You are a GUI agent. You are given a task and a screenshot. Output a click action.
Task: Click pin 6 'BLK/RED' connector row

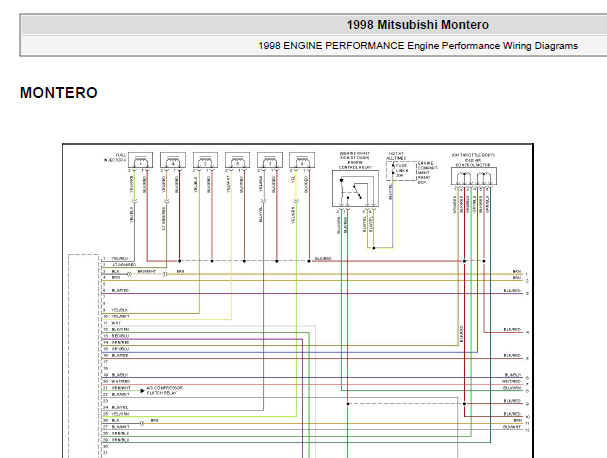click(x=116, y=290)
